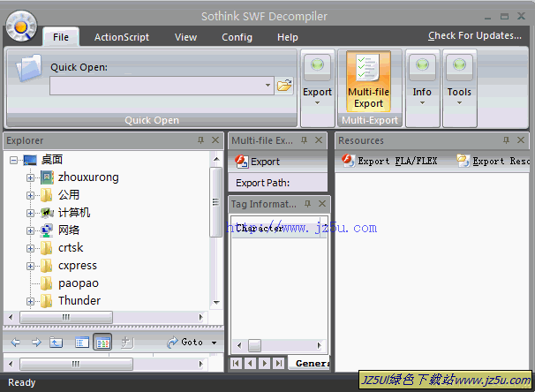This screenshot has height=392, width=535.
Task: Select the paopao folder
Action: click(79, 283)
